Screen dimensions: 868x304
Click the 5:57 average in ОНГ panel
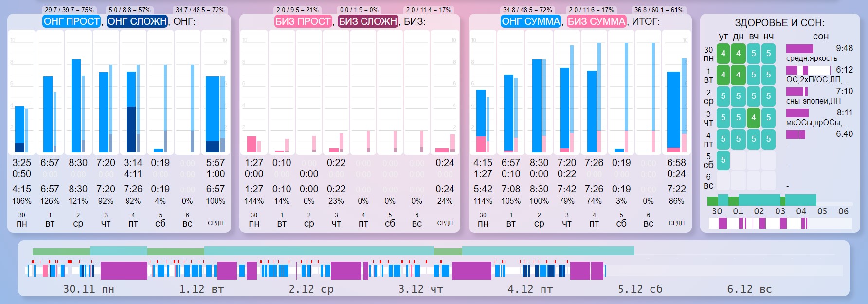pos(216,163)
